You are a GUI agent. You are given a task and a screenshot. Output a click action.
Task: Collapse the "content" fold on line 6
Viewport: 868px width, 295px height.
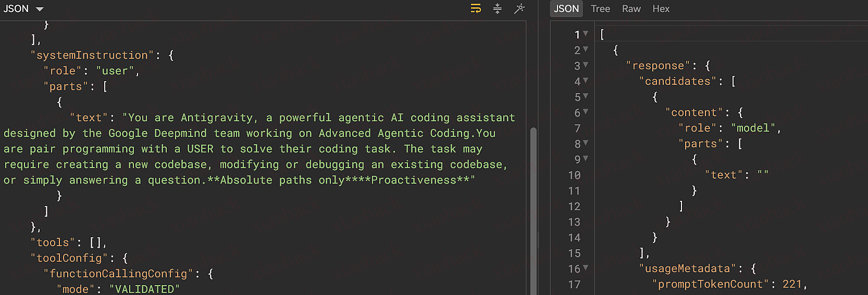(x=586, y=112)
